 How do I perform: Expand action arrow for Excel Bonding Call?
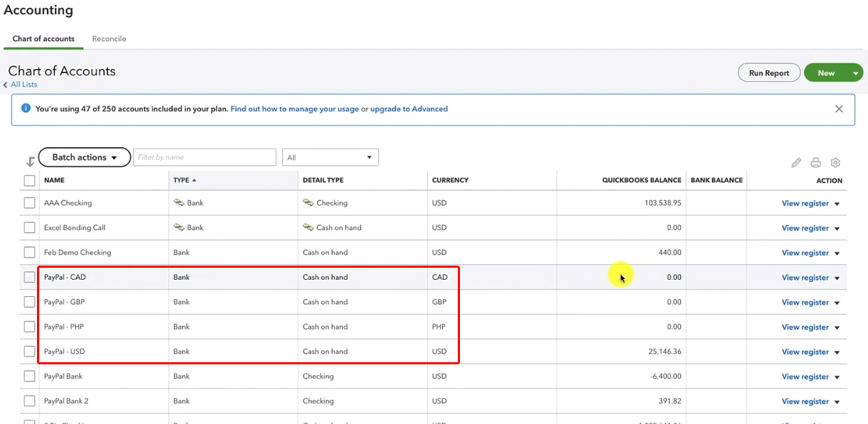pos(837,229)
